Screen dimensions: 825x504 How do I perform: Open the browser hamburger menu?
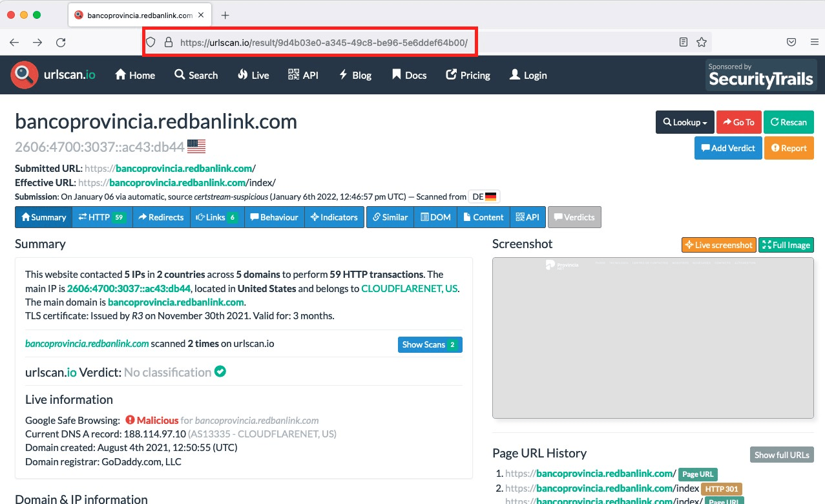[814, 43]
